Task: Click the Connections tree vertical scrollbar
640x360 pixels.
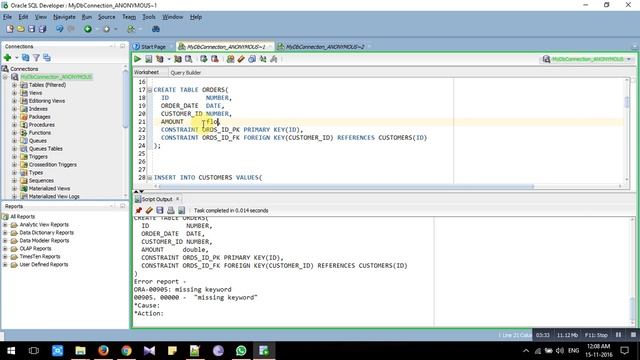Action: tap(125, 98)
